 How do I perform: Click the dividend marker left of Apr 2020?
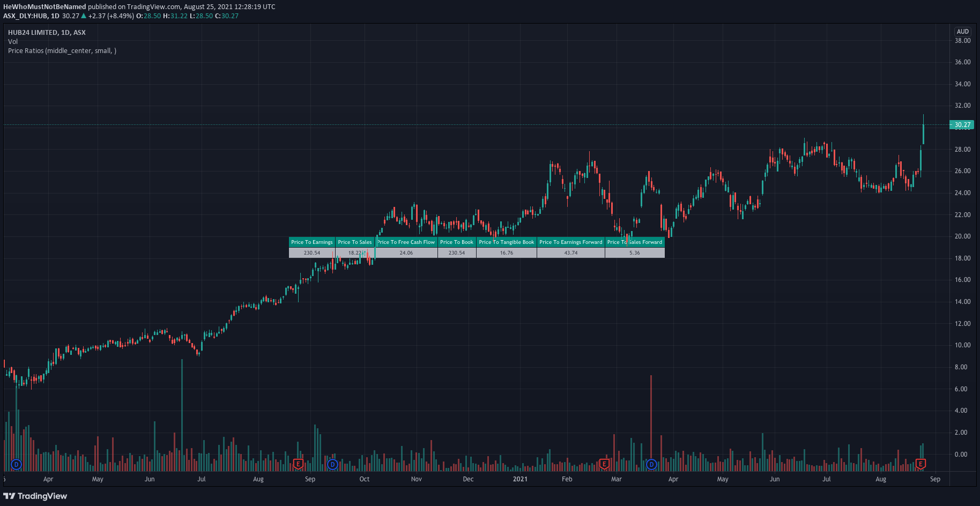[x=16, y=464]
